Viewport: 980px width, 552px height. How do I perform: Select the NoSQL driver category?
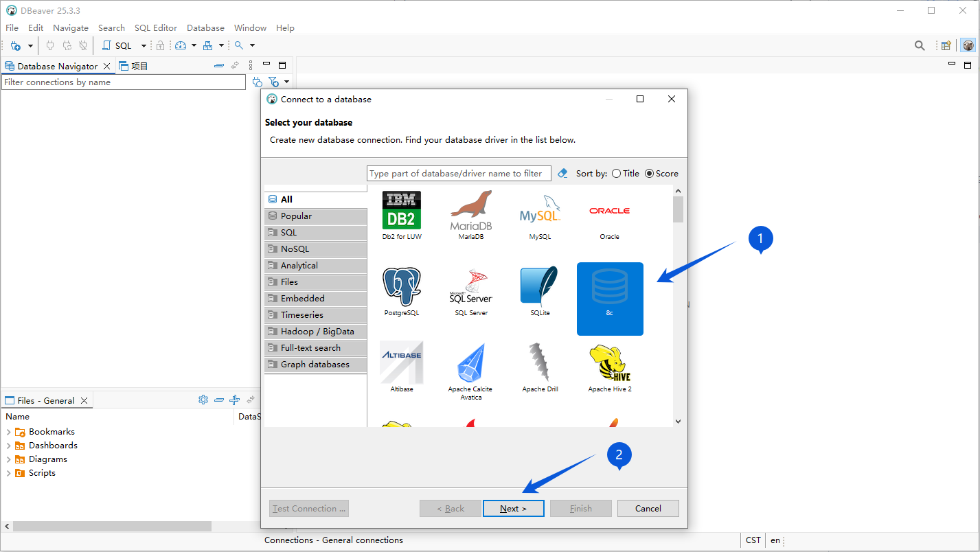coord(316,249)
